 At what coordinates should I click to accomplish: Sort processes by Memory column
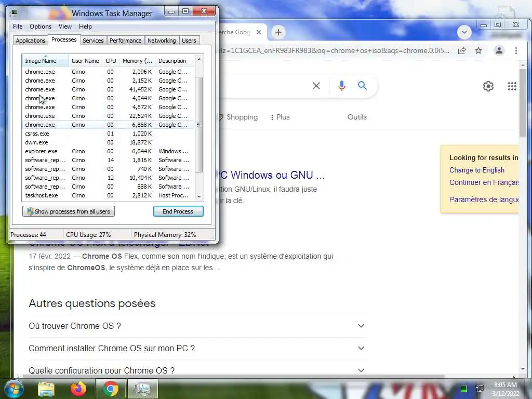pos(137,61)
